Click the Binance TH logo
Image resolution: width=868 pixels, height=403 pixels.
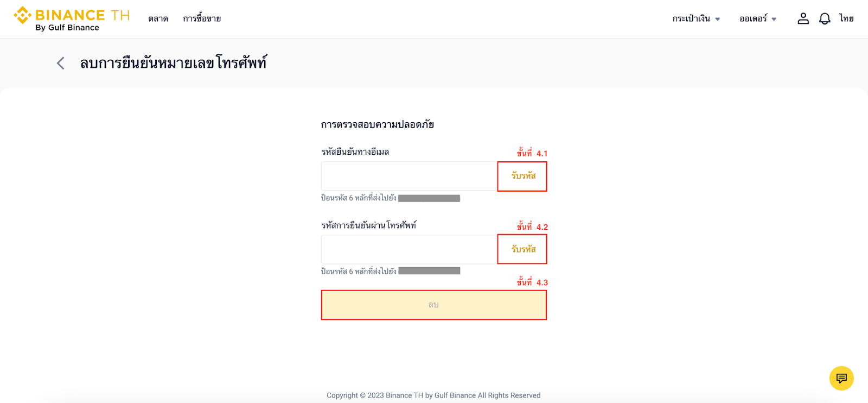(x=72, y=18)
